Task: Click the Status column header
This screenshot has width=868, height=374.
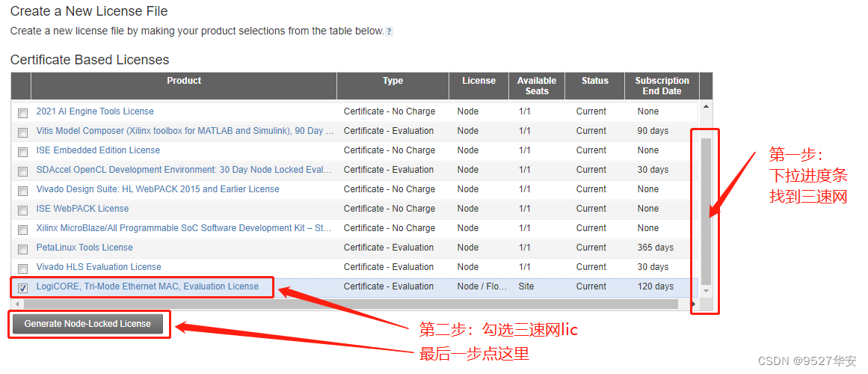Action: (595, 86)
